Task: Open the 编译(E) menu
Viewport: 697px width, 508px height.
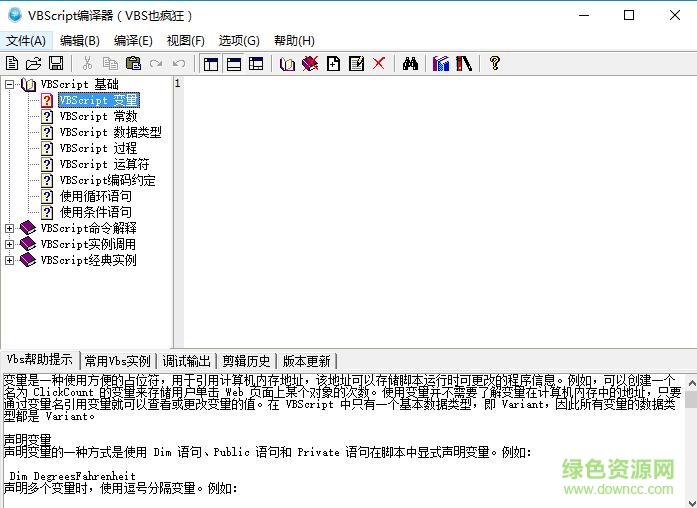Action: [x=133, y=41]
